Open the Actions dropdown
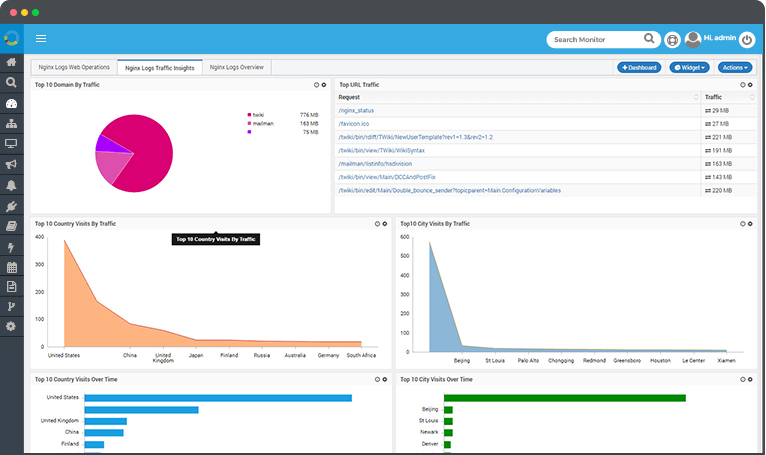Screen dimensions: 766x455 click(735, 67)
